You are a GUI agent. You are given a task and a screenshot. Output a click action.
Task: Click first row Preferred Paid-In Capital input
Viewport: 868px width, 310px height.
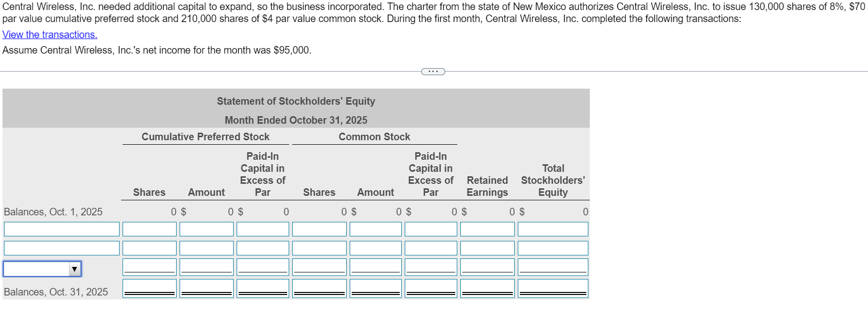point(263,229)
